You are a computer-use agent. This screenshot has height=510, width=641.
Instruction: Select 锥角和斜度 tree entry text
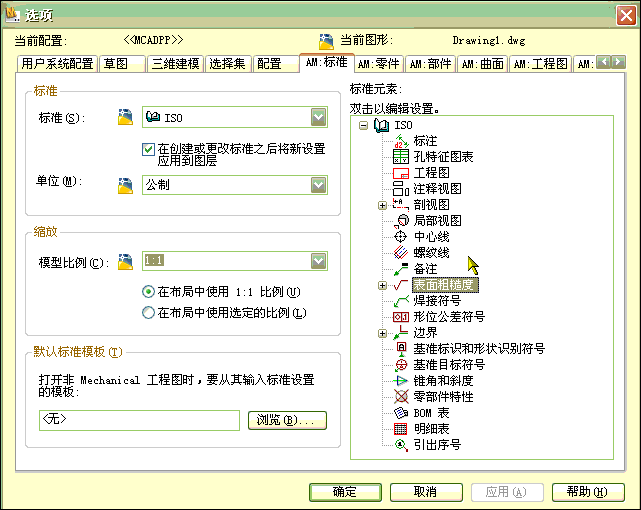[443, 381]
